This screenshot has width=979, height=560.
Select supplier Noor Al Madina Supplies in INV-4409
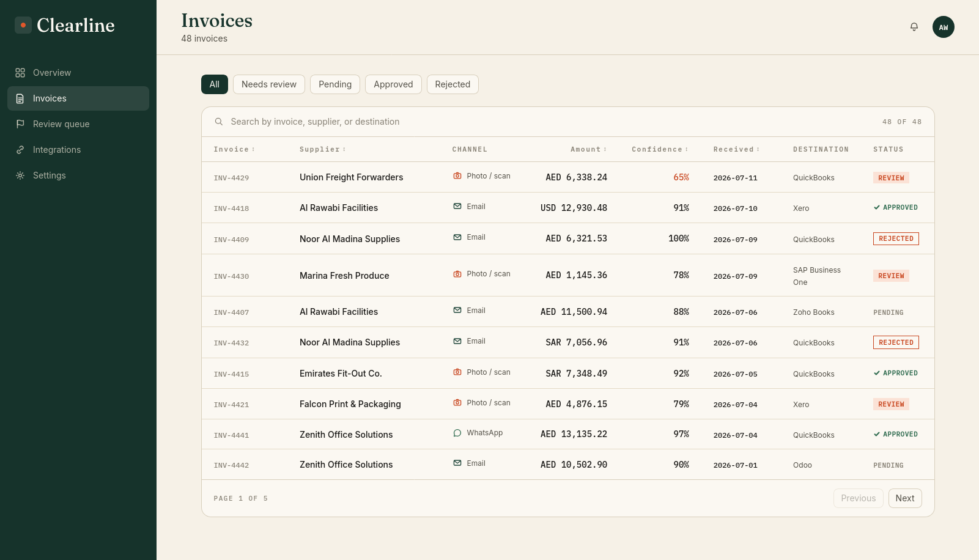(x=350, y=239)
